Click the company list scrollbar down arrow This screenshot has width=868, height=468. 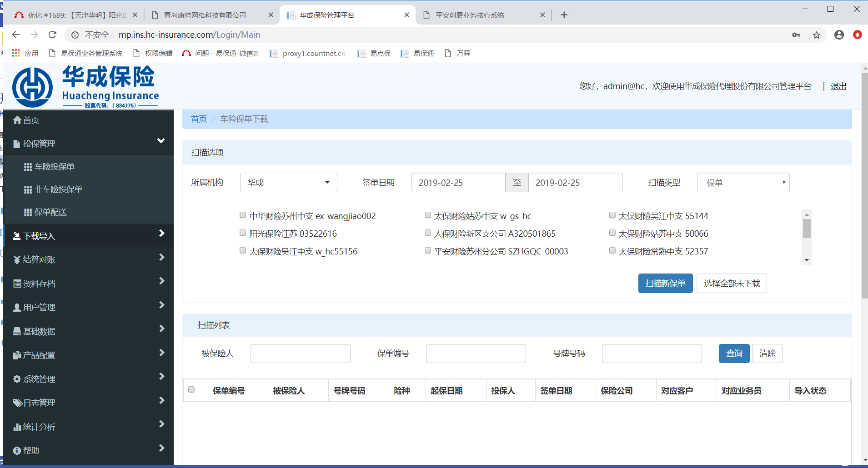pyautogui.click(x=807, y=260)
